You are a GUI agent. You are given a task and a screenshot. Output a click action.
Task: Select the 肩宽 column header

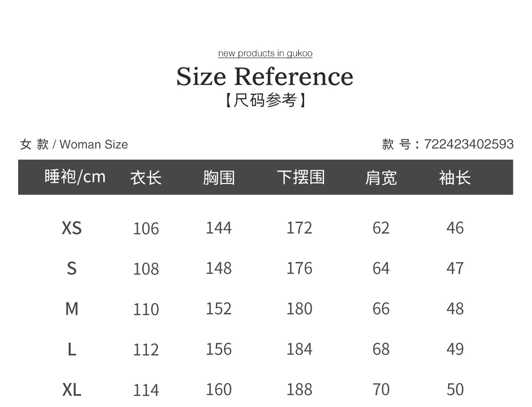(381, 178)
